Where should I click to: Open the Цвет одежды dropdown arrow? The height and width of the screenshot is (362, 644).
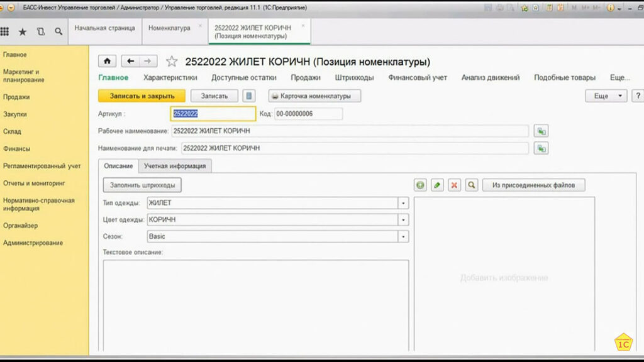tap(403, 219)
